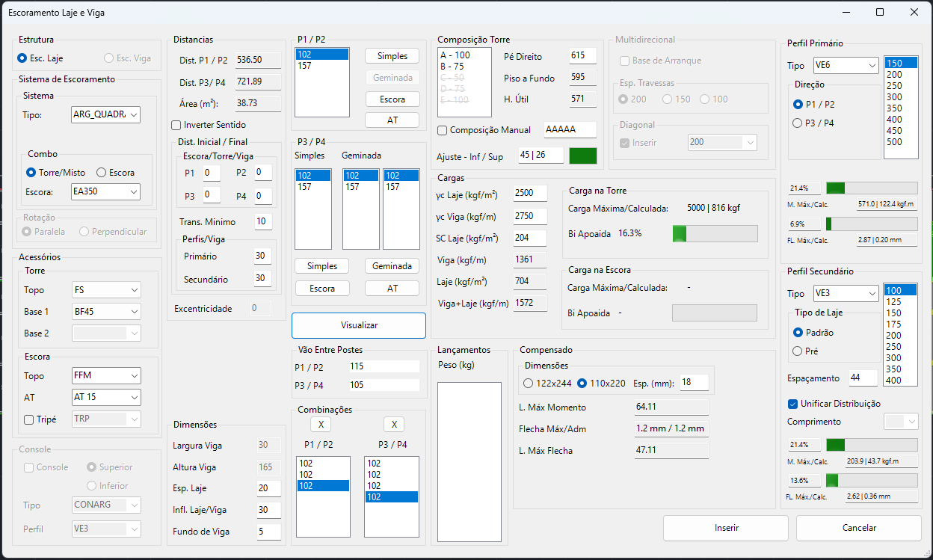
Task: Open the Base 1 BF45 dropdown
Action: click(105, 312)
